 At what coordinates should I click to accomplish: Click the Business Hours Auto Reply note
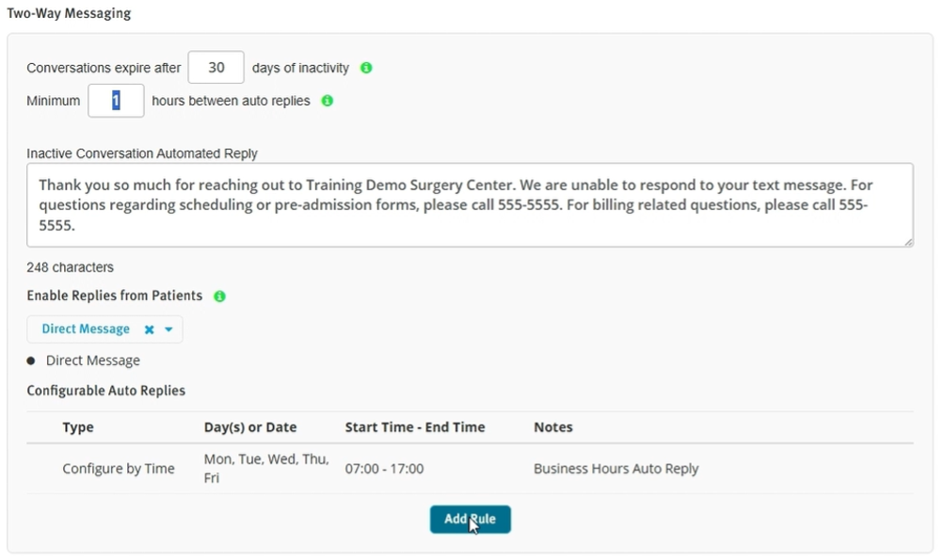click(616, 469)
